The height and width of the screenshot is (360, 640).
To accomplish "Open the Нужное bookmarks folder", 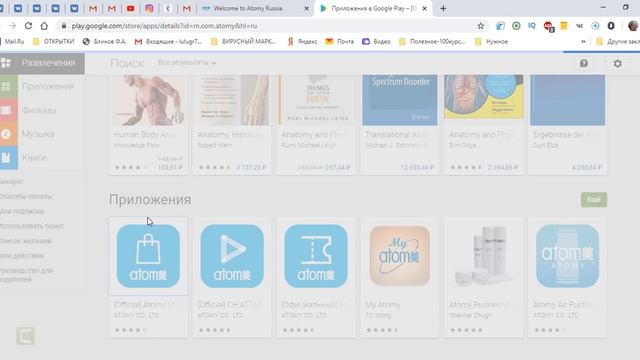I will click(x=492, y=42).
